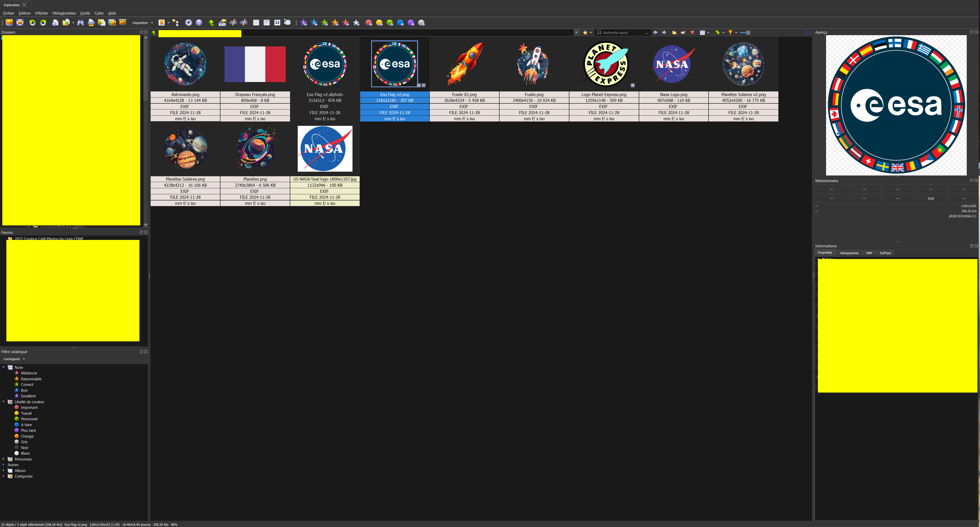The height and width of the screenshot is (527, 980).
Task: Launch fullscreen view from the toolbar
Action: pos(20,23)
